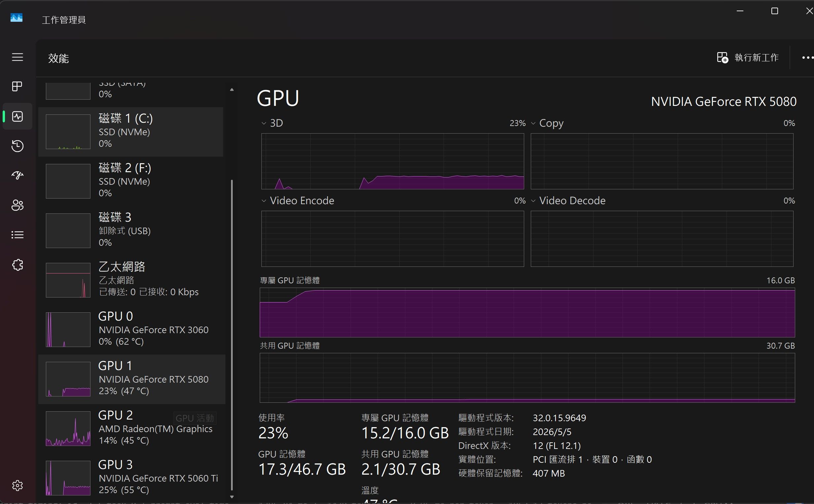
Task: Minimize the Task Manager window
Action: pyautogui.click(x=740, y=11)
